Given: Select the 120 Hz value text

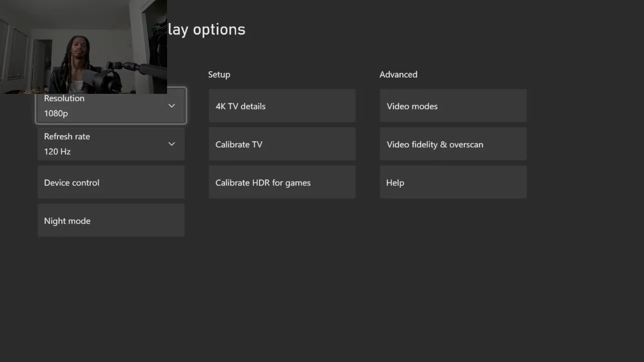Looking at the screenshot, I should click(x=57, y=151).
